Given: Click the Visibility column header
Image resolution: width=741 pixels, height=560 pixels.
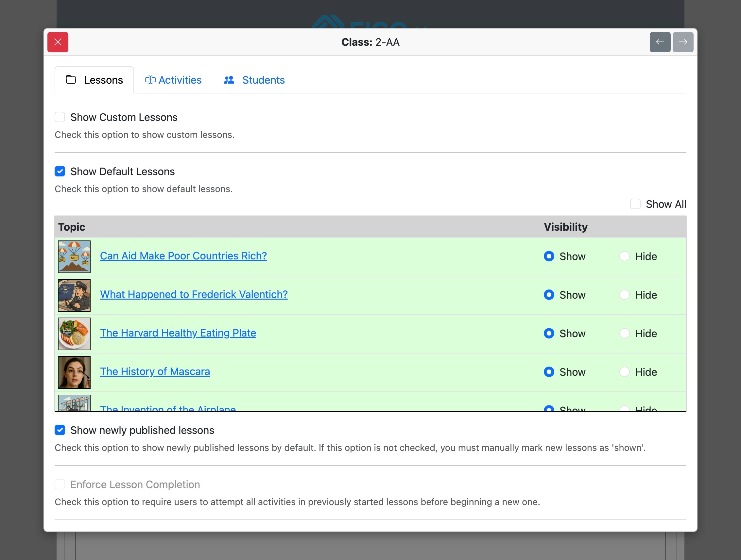Looking at the screenshot, I should (566, 227).
